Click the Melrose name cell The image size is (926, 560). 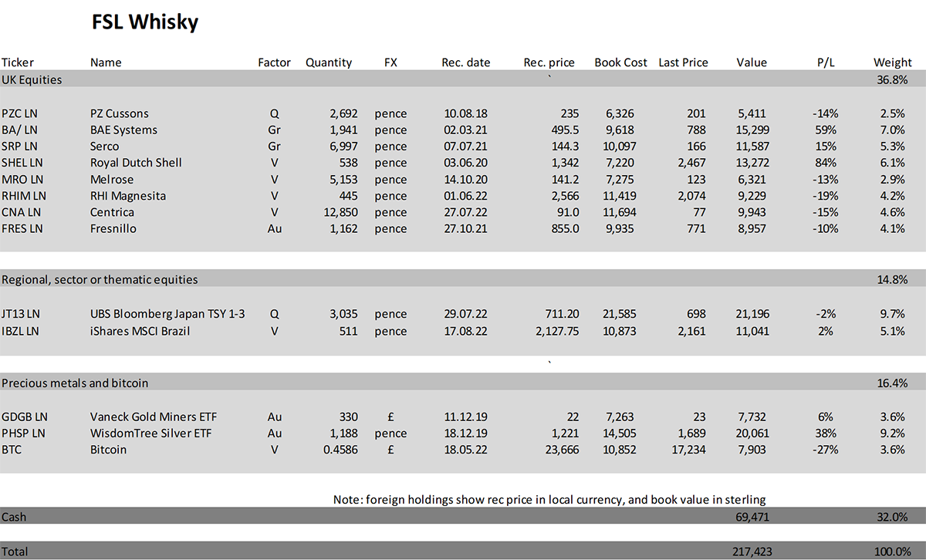pyautogui.click(x=112, y=179)
